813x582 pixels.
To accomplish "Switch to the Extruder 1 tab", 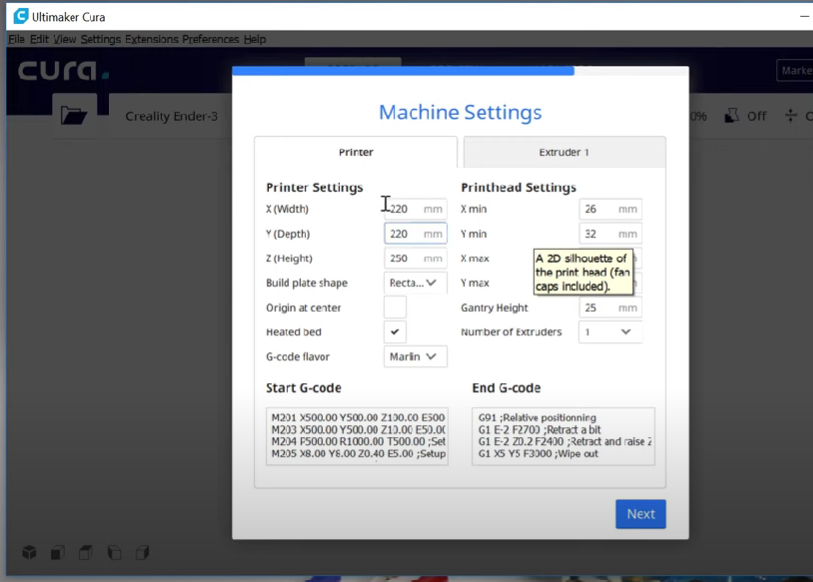I will pyautogui.click(x=564, y=152).
